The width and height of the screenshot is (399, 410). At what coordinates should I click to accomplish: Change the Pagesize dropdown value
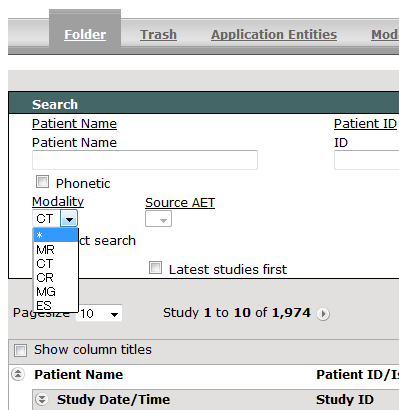coord(99,313)
